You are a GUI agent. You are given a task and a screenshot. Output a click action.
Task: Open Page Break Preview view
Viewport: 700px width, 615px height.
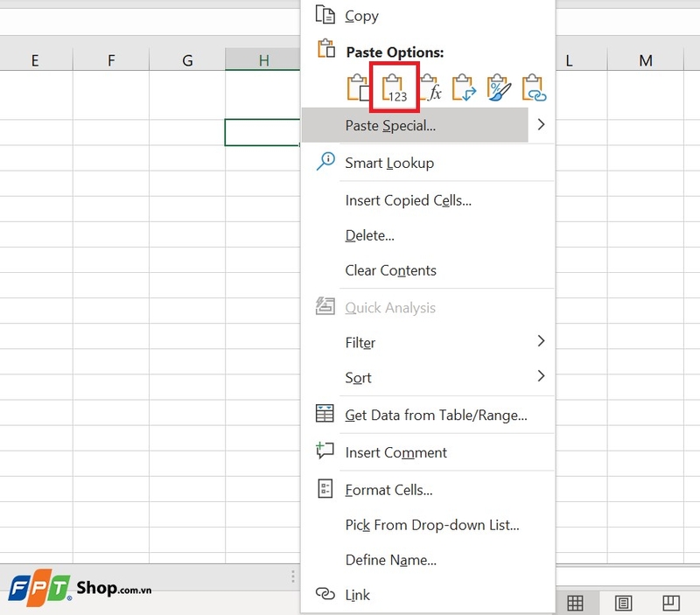668,604
